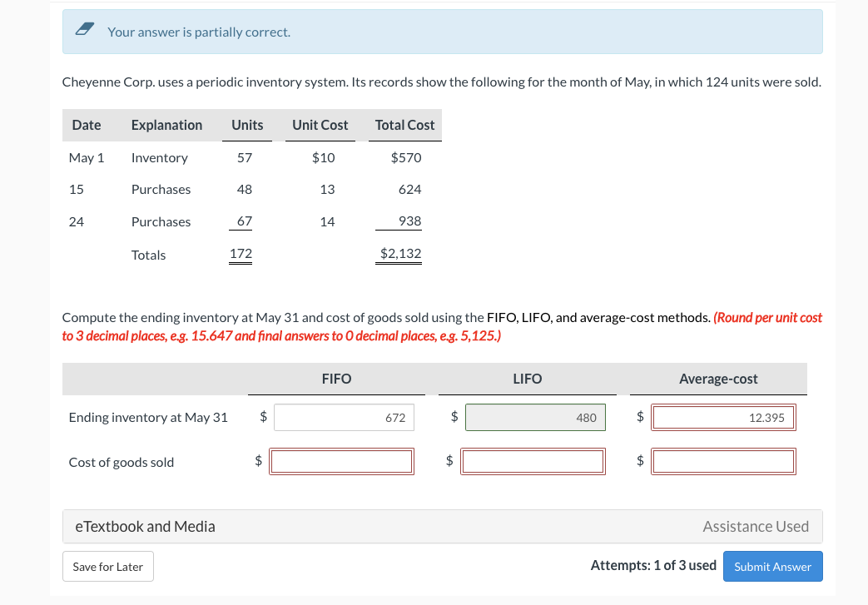Click the LIFO ending inventory field showing 480
The image size is (868, 605).
tap(535, 418)
